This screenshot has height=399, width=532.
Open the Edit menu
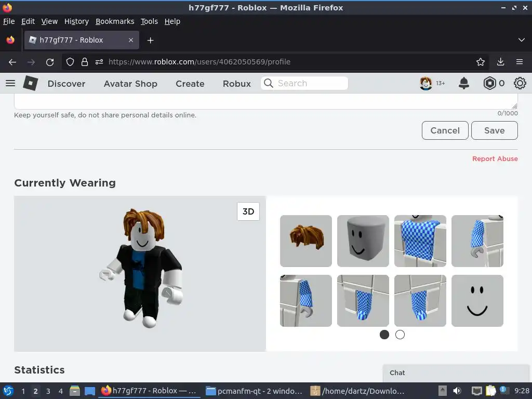pyautogui.click(x=28, y=21)
